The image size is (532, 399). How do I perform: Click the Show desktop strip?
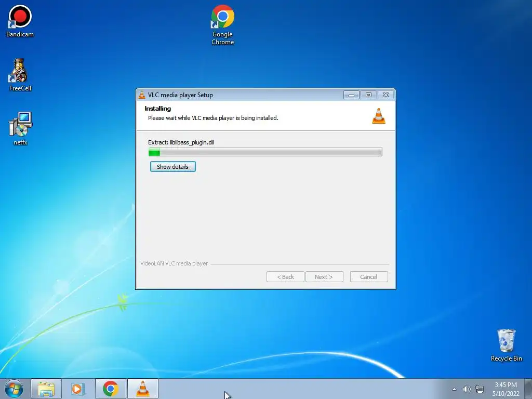[x=528, y=389]
